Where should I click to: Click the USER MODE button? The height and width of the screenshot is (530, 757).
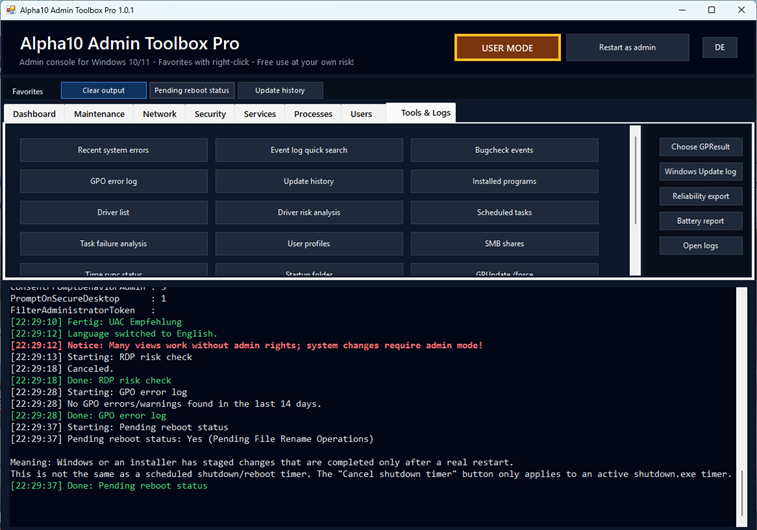coord(507,48)
